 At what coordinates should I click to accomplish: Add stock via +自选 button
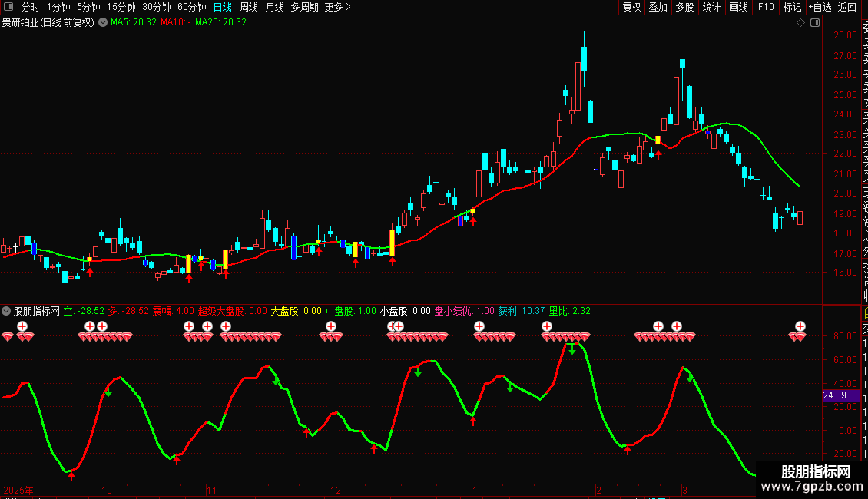click(820, 7)
